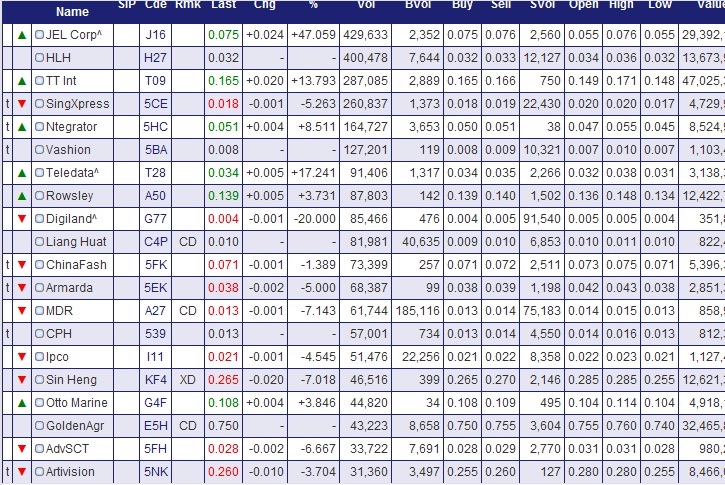Viewport: 725px width, 485px height.
Task: Click the green up arrow for TT Int
Action: [22, 81]
